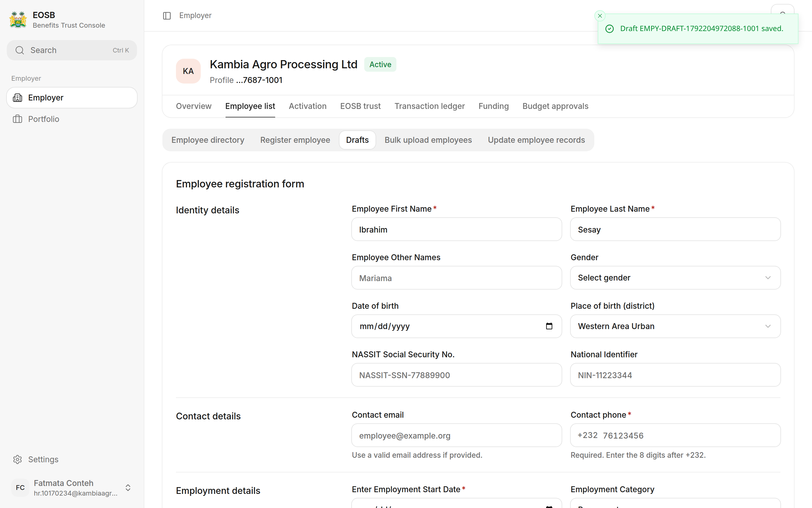Click the Employer sidebar item
Screen dimensions: 812x508
pos(72,98)
